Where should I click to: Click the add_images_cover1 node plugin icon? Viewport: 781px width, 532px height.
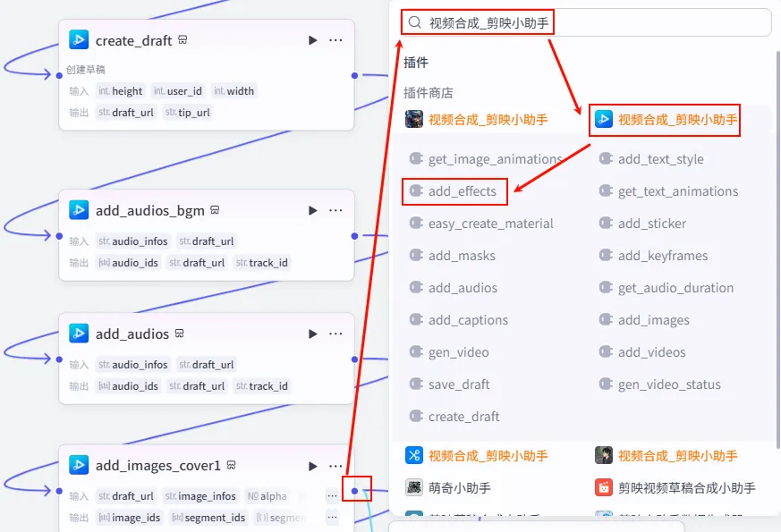click(79, 465)
